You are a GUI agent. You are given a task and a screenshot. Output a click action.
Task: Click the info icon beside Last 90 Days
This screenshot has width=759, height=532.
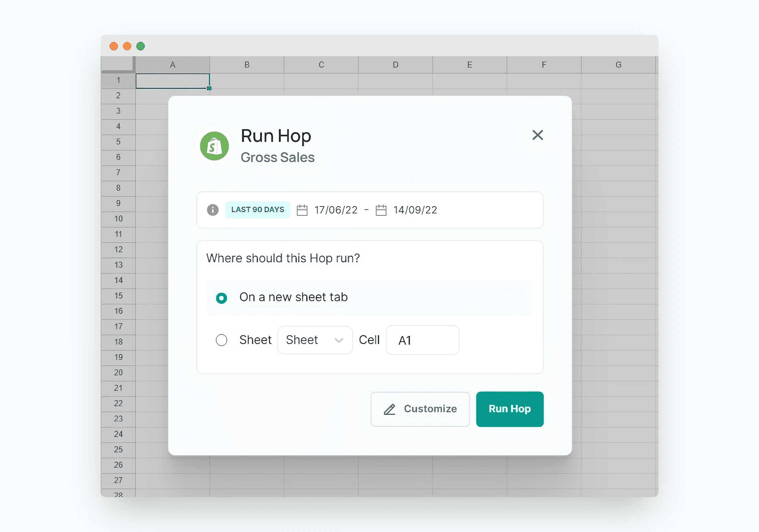point(213,210)
